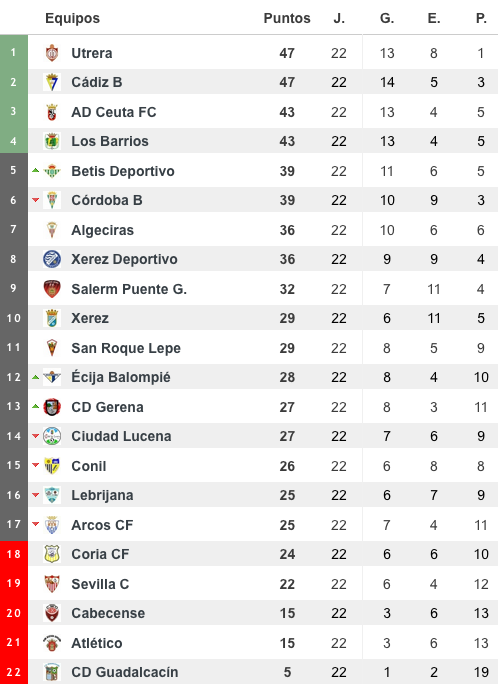Click red down arrow beside Córdoba B

tap(36, 200)
